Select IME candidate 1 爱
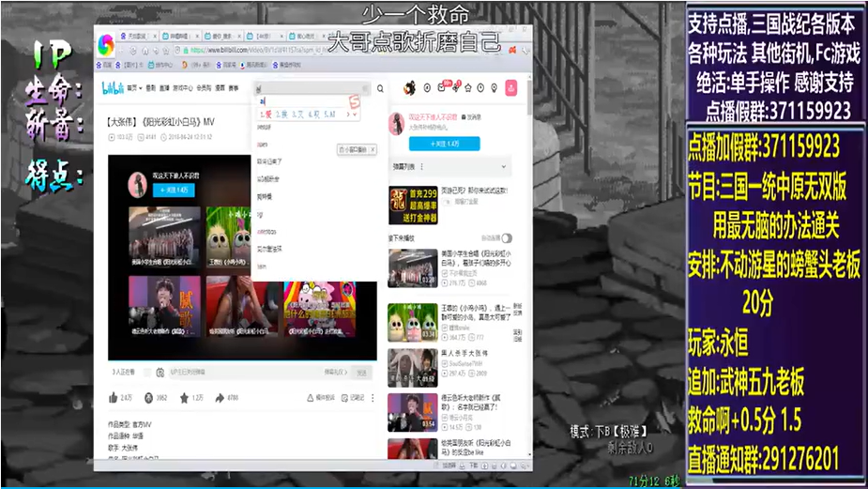 pos(266,115)
